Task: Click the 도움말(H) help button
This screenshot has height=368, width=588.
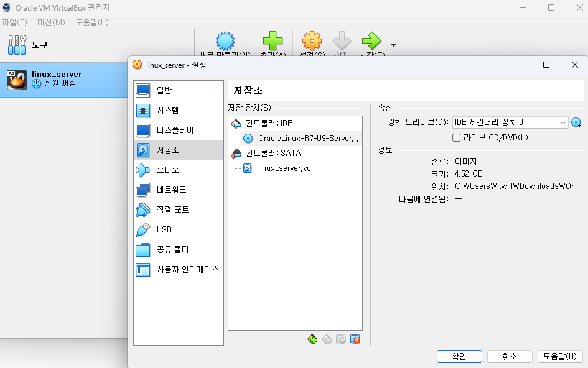Action: tap(560, 356)
